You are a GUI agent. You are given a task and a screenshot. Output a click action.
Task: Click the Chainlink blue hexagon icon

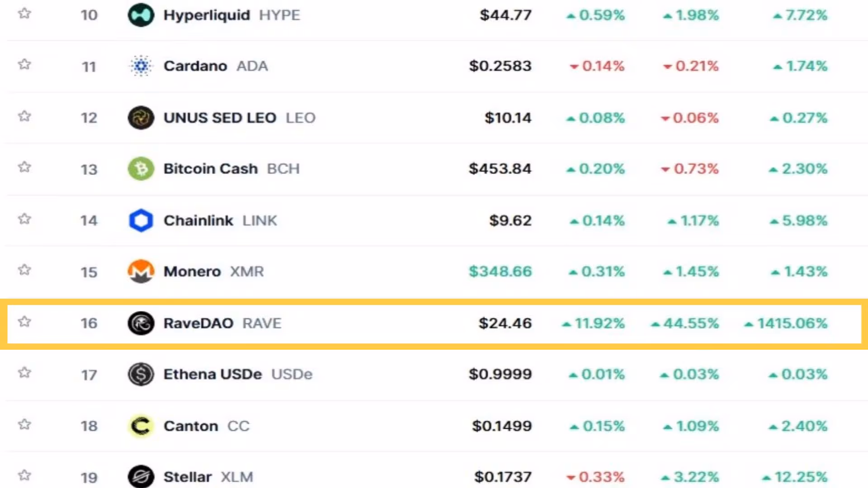[x=141, y=221]
